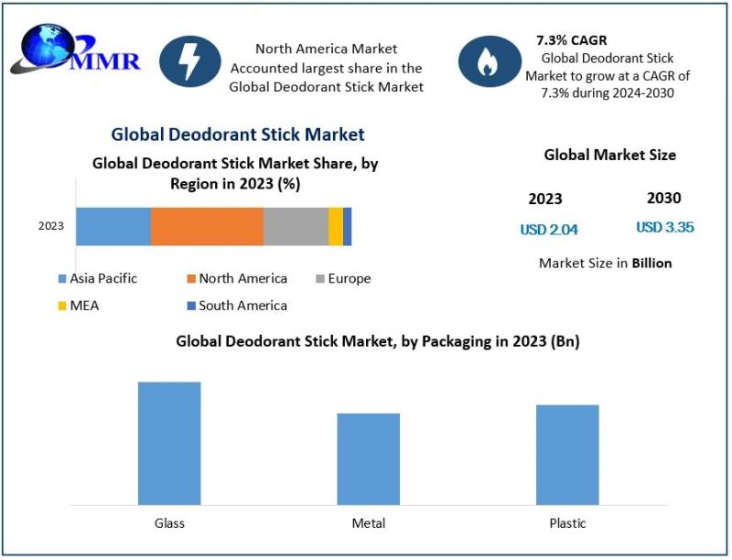
Task: Click the light blue Asia Pacific bar segment
Action: click(113, 226)
